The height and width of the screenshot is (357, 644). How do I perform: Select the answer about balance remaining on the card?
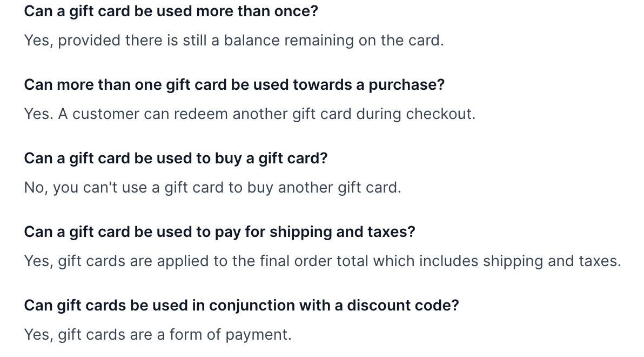point(234,41)
